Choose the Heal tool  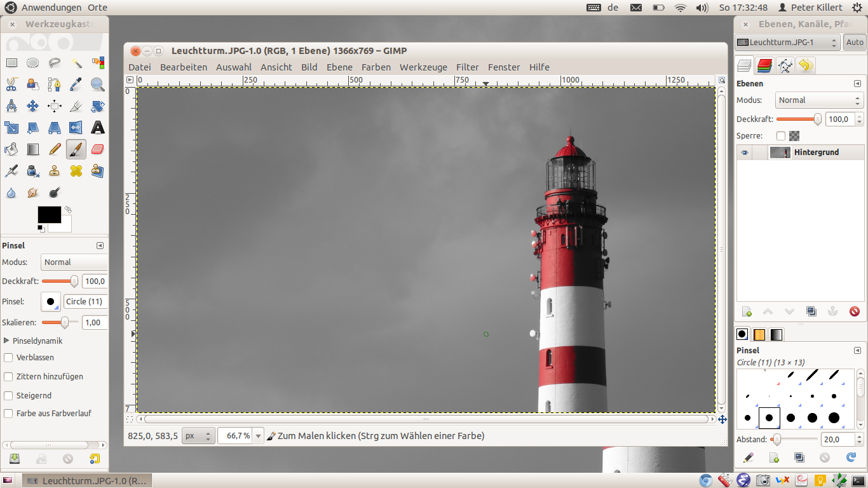[76, 171]
